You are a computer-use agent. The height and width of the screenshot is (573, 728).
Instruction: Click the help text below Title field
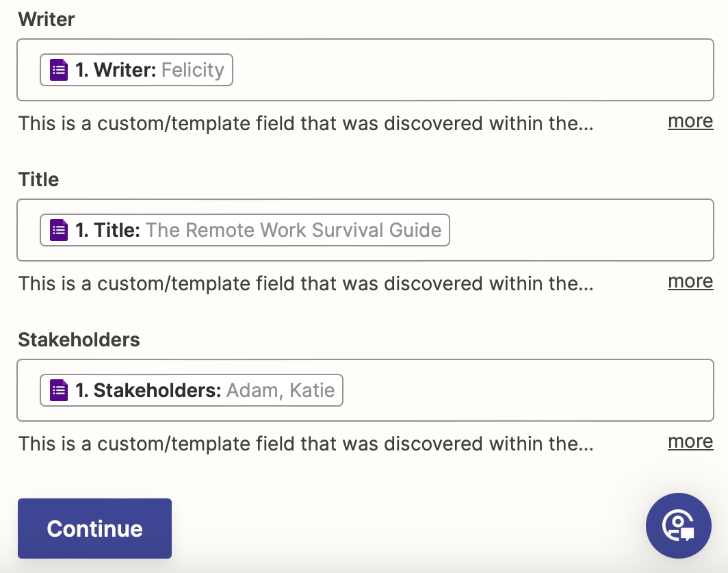point(305,283)
